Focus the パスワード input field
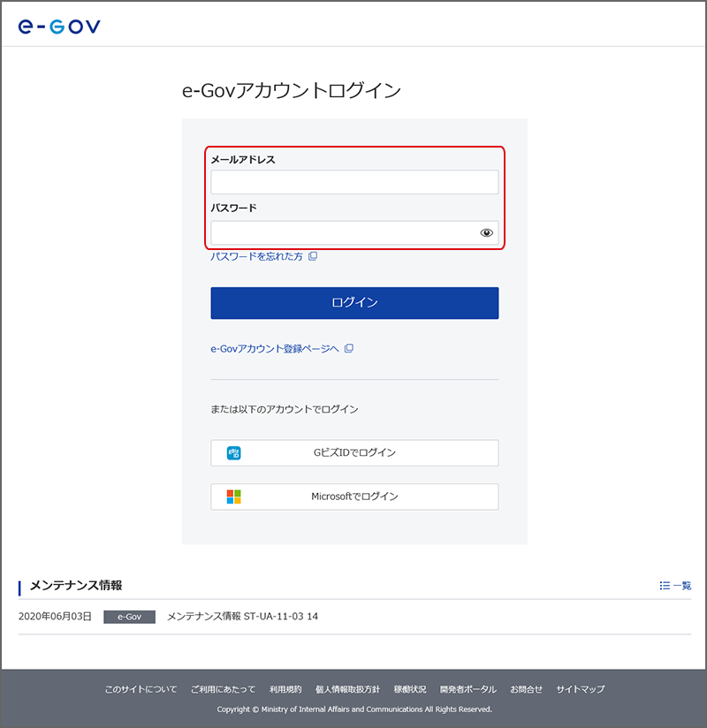This screenshot has height=728, width=707. (354, 232)
